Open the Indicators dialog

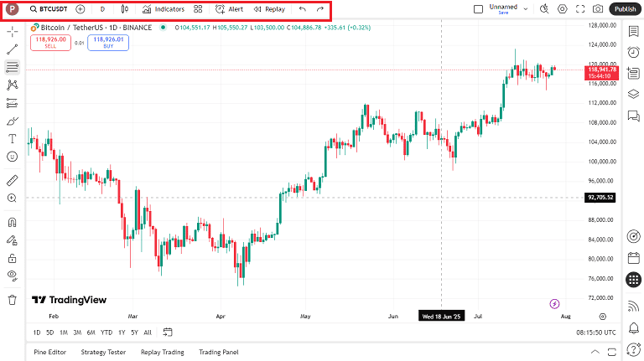tap(164, 9)
